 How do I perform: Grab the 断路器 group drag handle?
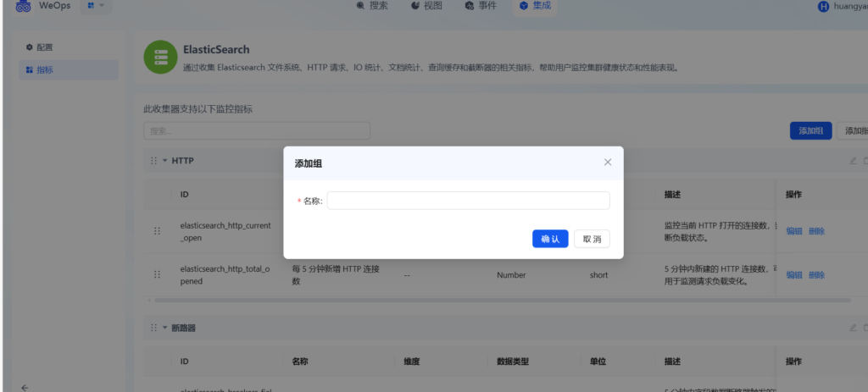(x=153, y=328)
